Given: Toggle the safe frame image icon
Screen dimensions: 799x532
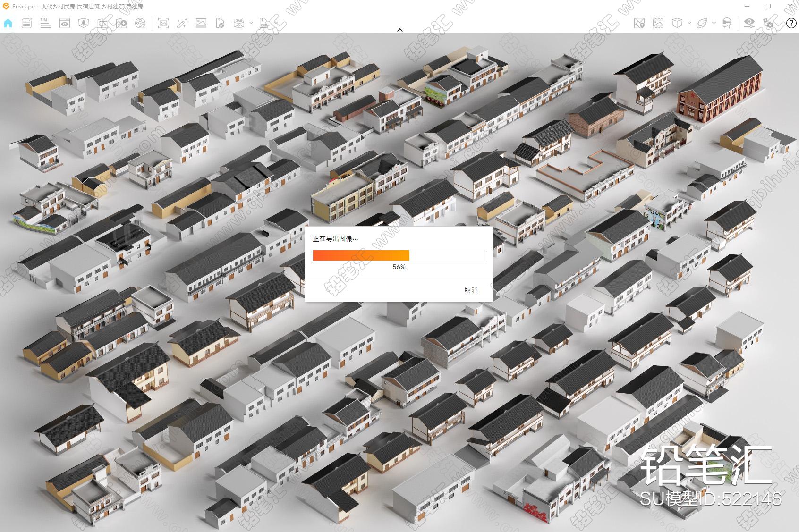Looking at the screenshot, I should (x=658, y=23).
